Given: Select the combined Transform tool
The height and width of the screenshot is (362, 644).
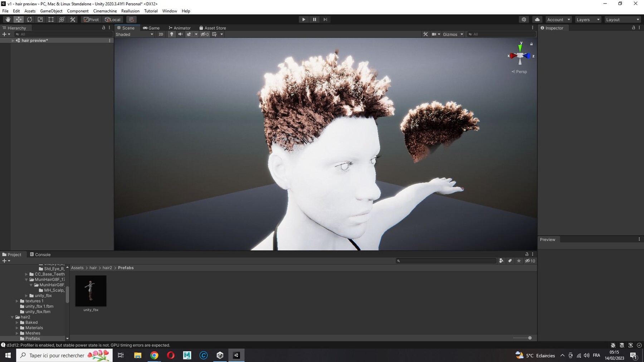Looking at the screenshot, I should pos(62,20).
